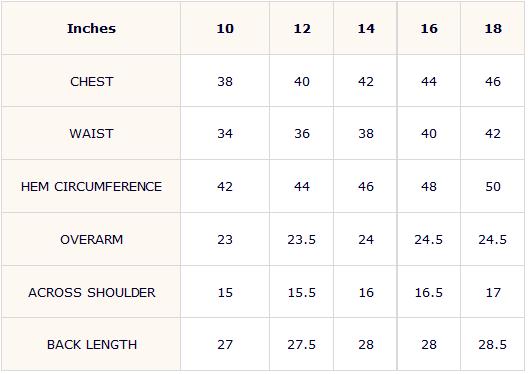Select waist value 36 for size 12
Viewport: 528px width, 374px height.
click(302, 134)
